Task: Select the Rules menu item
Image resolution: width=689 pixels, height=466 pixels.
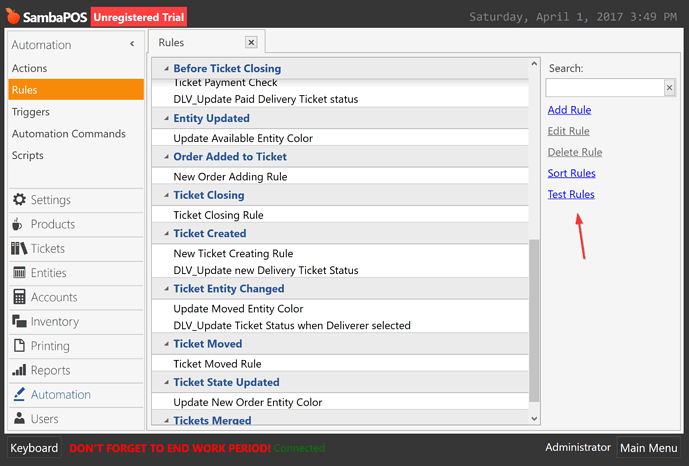Action: (76, 90)
